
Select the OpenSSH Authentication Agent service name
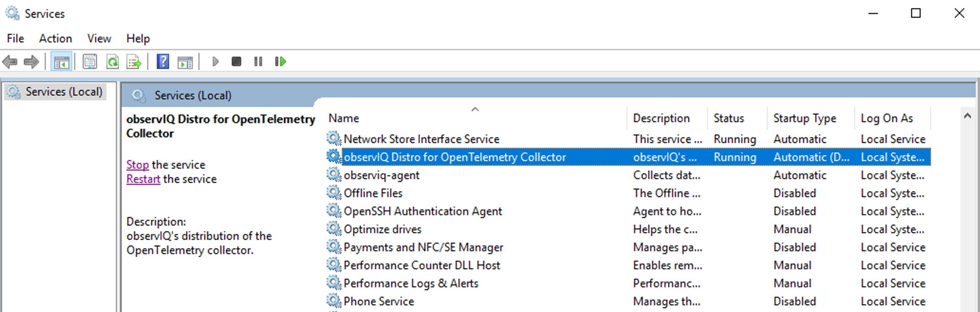pos(423,211)
